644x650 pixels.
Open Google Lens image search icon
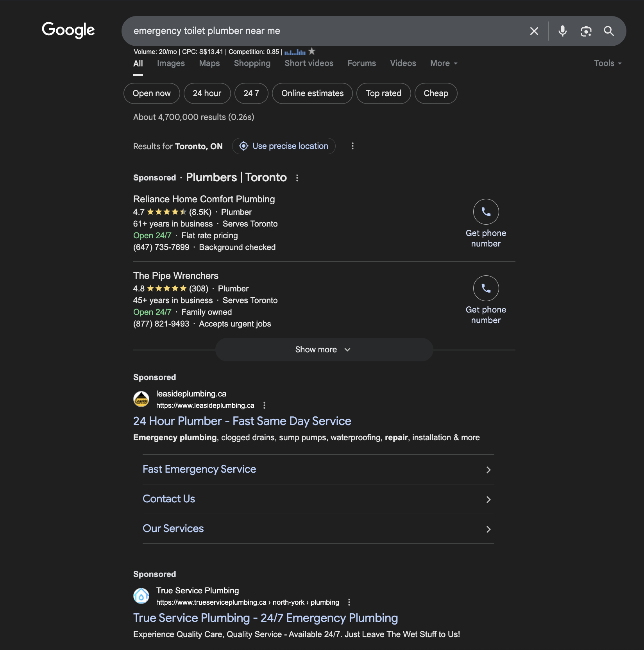[x=586, y=31]
